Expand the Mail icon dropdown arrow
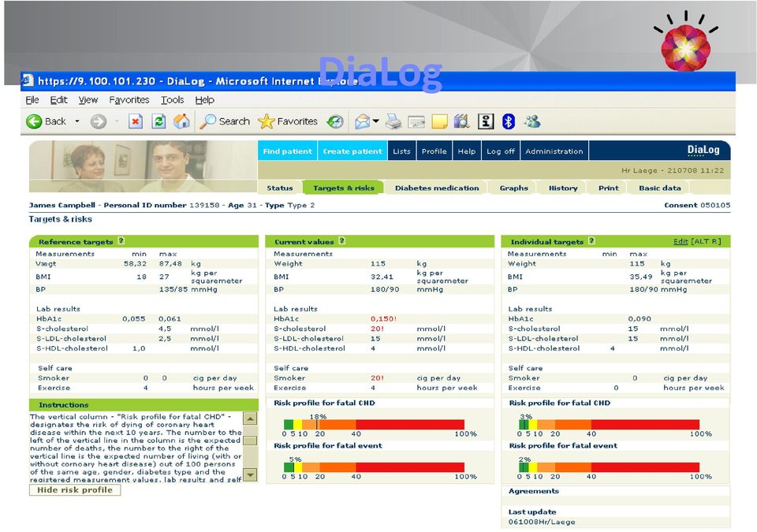Image resolution: width=757 pixels, height=532 pixels. pos(375,121)
